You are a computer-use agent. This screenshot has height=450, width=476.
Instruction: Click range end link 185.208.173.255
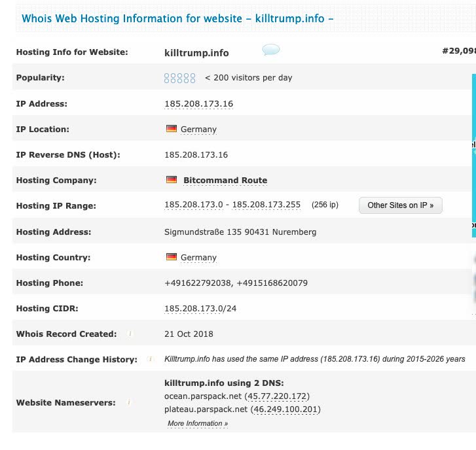266,205
